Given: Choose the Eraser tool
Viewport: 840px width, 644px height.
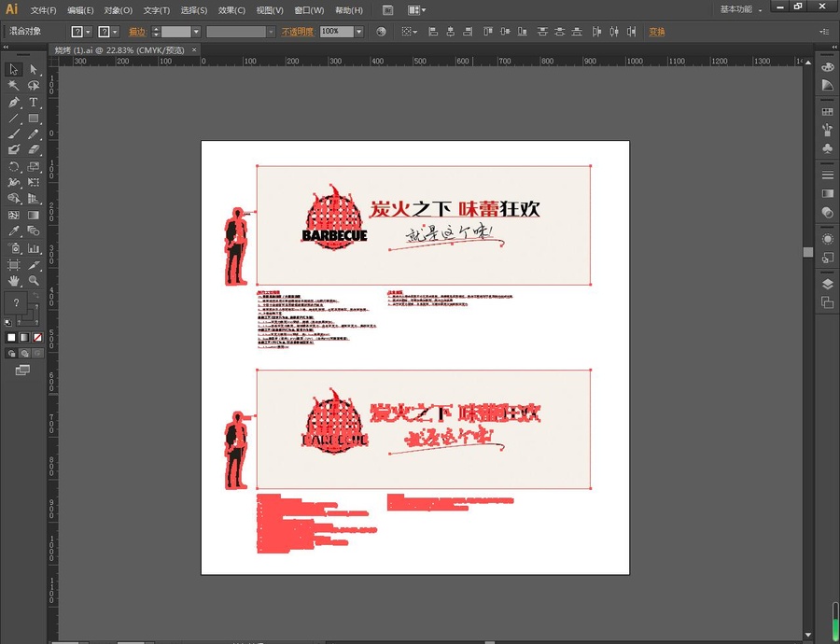Looking at the screenshot, I should pos(34,150).
